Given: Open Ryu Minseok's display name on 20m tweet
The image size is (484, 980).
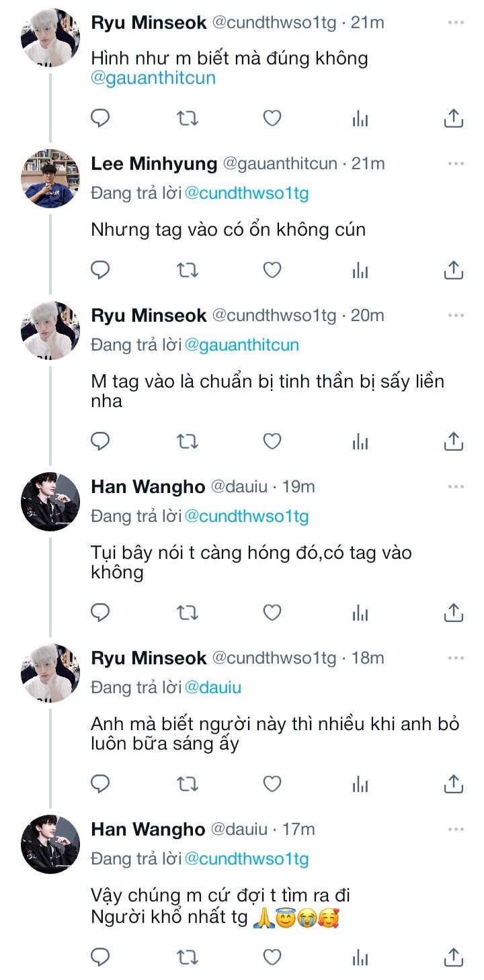Looking at the screenshot, I should coord(149,315).
